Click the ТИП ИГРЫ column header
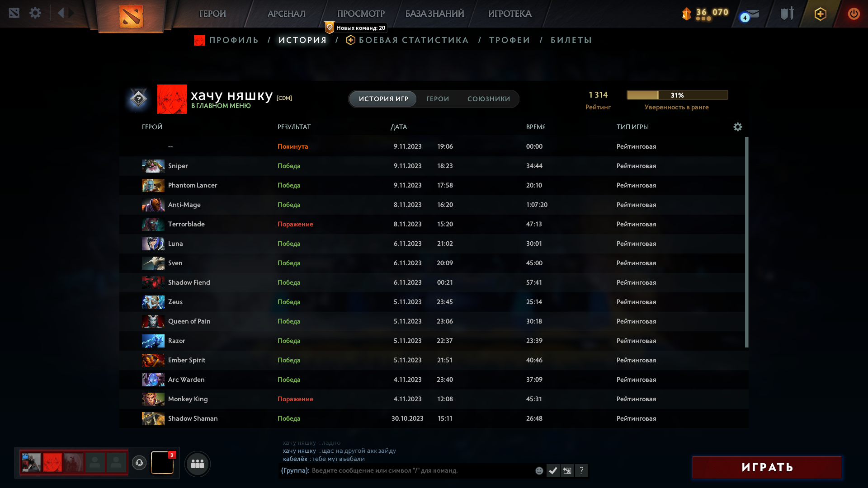 (632, 127)
